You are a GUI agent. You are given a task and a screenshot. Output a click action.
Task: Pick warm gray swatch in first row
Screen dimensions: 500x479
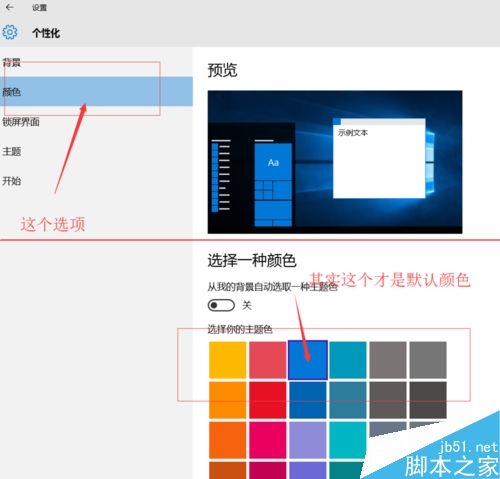(388, 360)
